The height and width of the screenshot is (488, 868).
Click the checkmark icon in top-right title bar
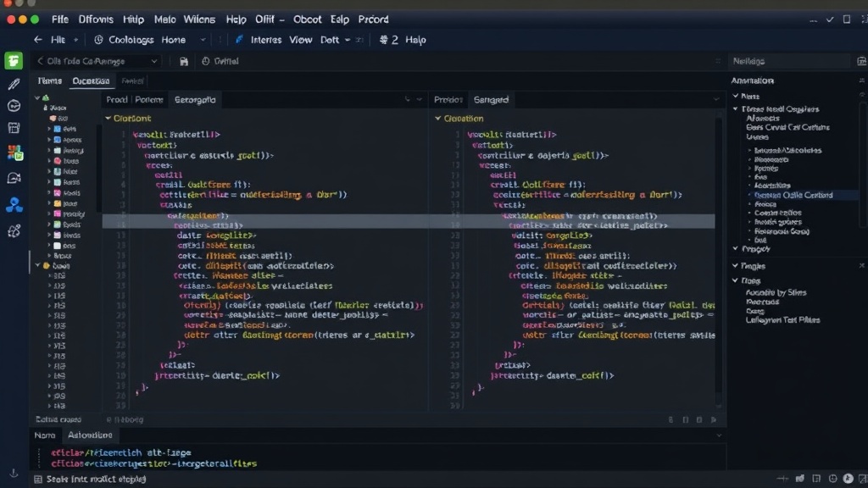(x=830, y=19)
